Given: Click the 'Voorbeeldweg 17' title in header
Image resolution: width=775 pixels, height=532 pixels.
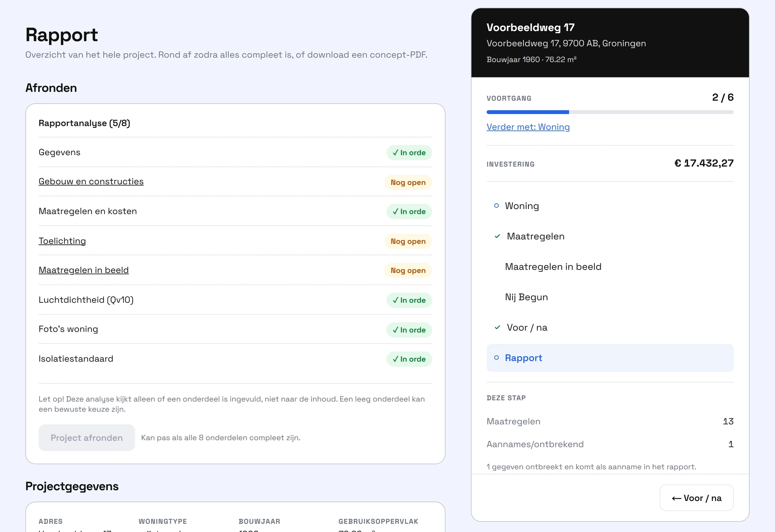Looking at the screenshot, I should tap(530, 27).
